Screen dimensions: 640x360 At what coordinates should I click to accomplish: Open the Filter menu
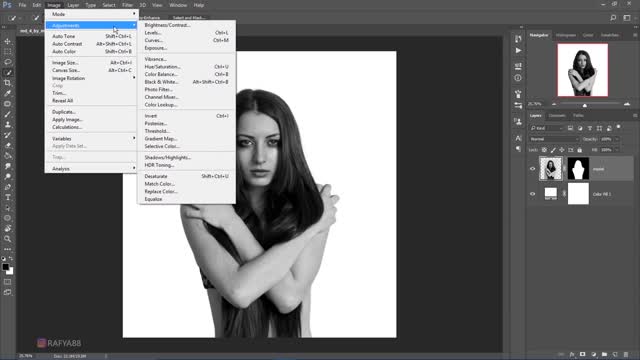pyautogui.click(x=127, y=5)
